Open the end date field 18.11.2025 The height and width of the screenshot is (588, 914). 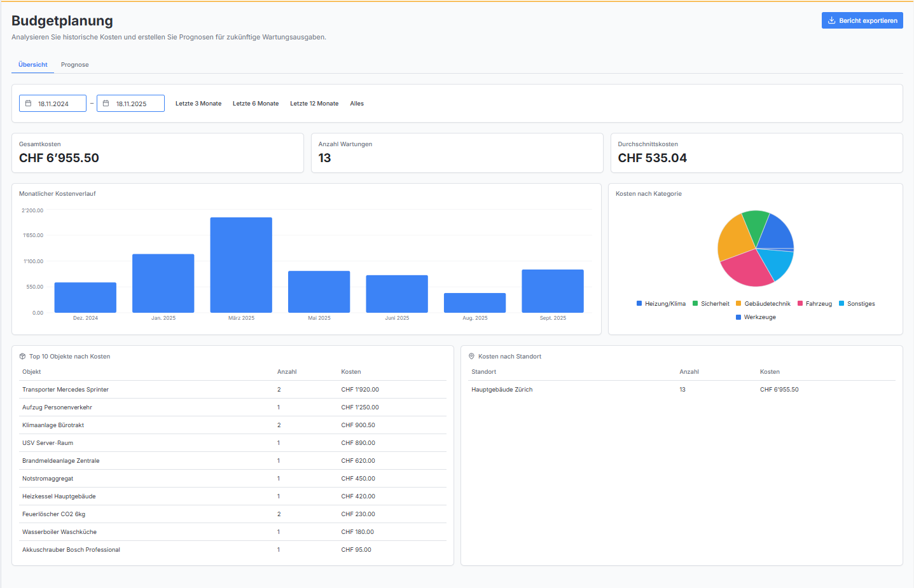pyautogui.click(x=130, y=104)
